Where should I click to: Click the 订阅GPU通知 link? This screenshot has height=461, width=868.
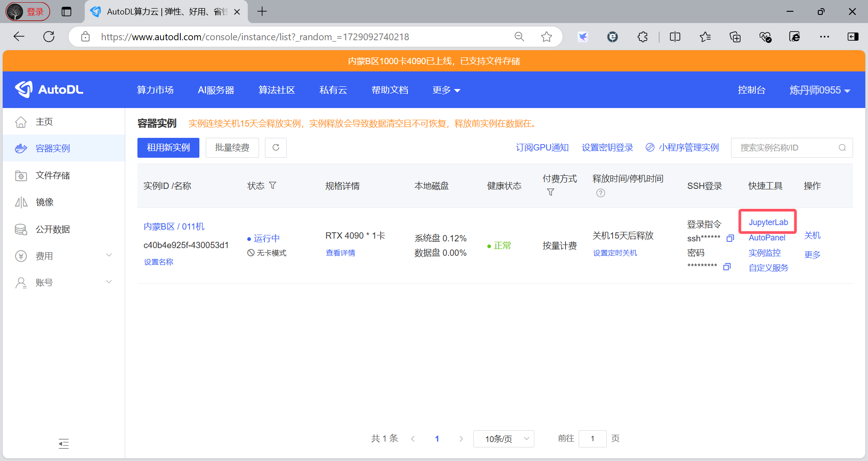(x=542, y=148)
